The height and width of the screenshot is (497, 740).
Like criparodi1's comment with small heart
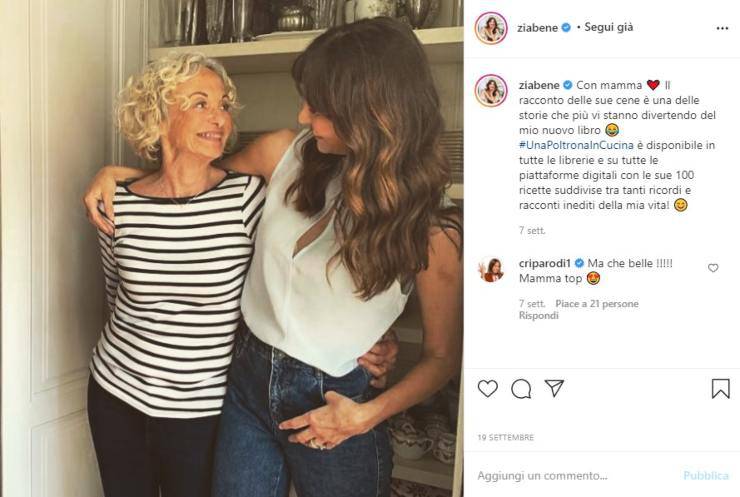[713, 268]
